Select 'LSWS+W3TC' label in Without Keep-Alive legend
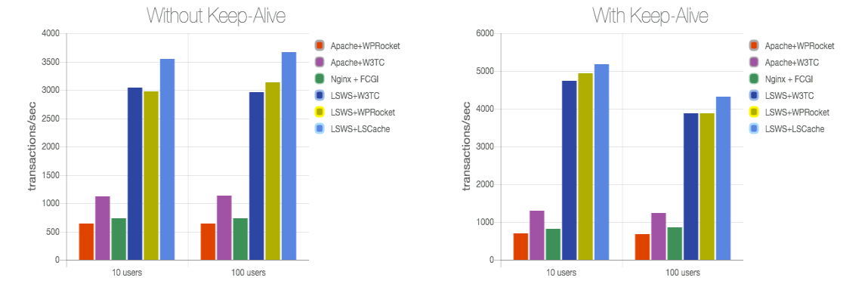 point(355,96)
